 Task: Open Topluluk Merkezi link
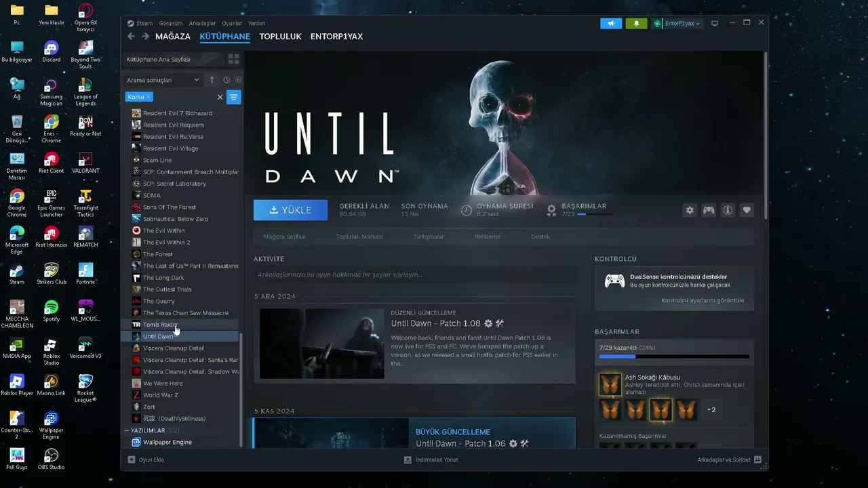coord(359,237)
